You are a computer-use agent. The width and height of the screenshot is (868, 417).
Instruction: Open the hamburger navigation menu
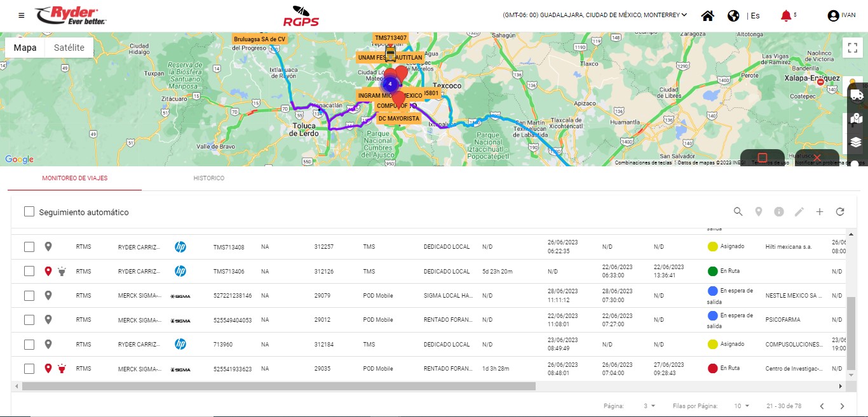[x=22, y=16]
